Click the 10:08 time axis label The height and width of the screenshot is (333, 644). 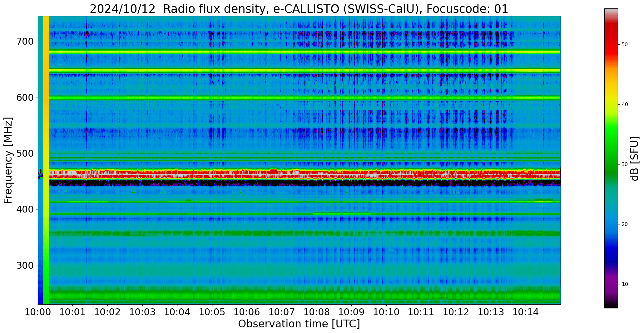[317, 311]
